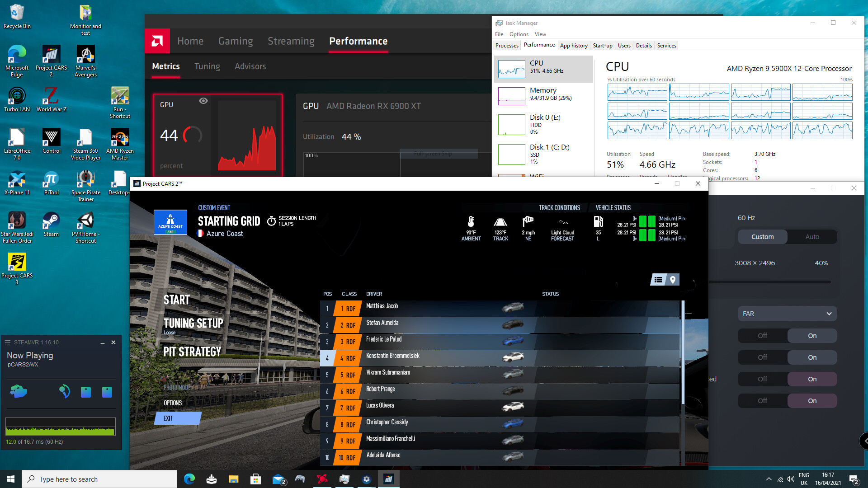Open the Steam desktop icon
The height and width of the screenshot is (488, 868).
[51, 224]
